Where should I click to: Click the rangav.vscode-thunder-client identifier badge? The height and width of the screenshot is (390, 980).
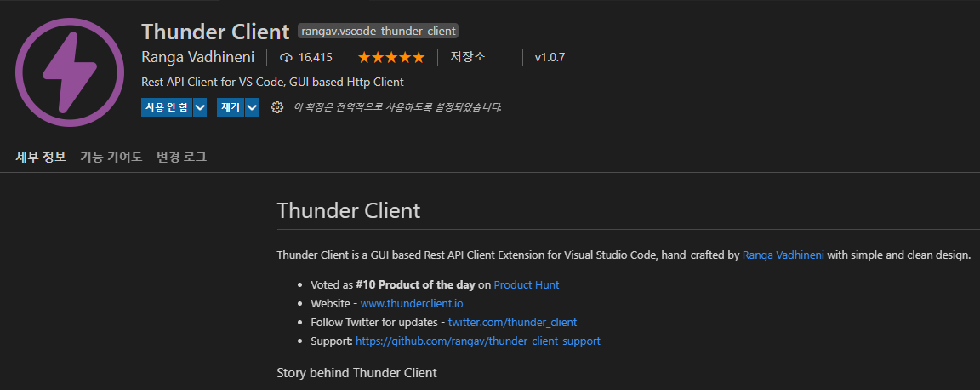(379, 31)
